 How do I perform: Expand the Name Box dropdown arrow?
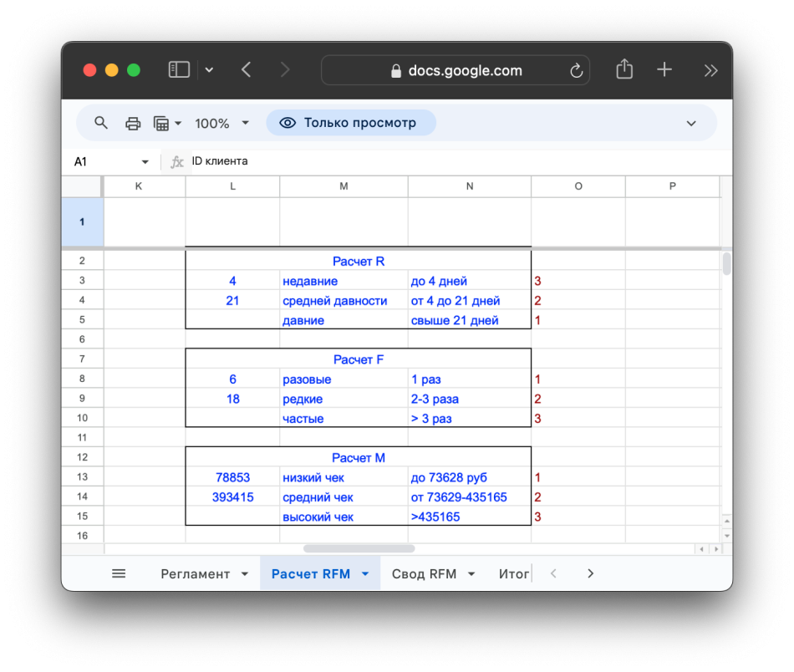pos(145,162)
